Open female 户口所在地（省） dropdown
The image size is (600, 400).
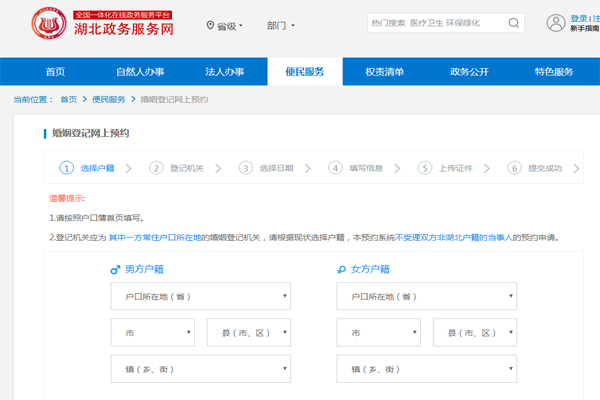(x=427, y=296)
